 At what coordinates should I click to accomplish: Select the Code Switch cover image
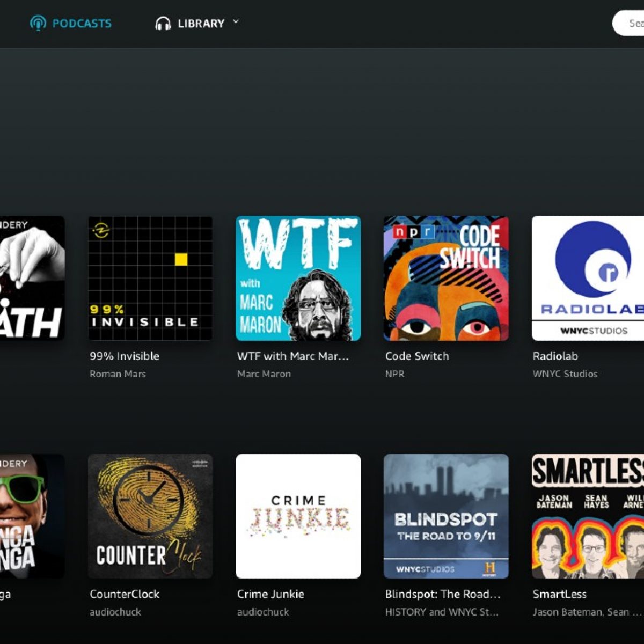coord(446,279)
